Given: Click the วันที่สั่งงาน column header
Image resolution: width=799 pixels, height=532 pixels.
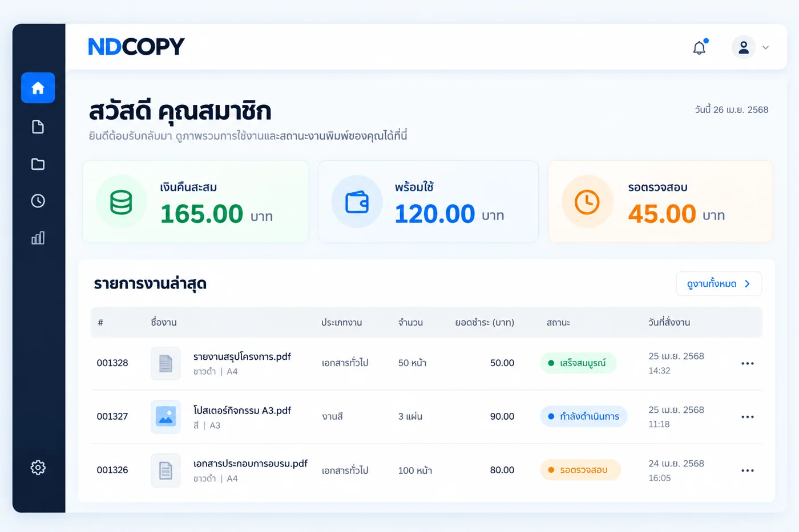Looking at the screenshot, I should pos(669,322).
